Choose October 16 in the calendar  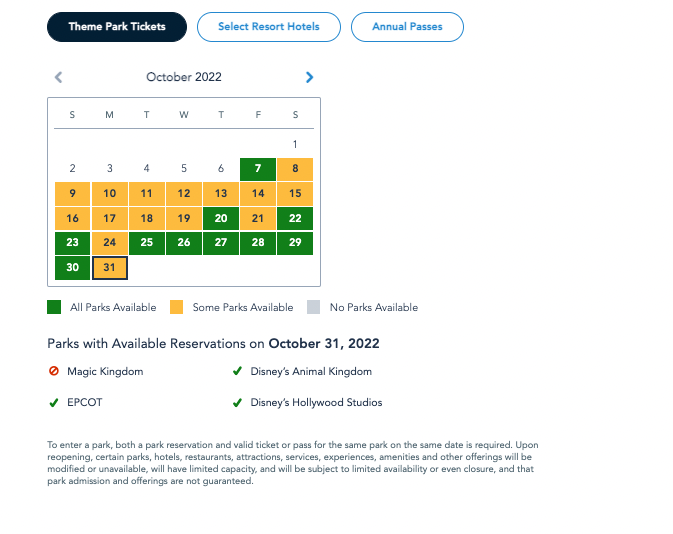click(72, 219)
